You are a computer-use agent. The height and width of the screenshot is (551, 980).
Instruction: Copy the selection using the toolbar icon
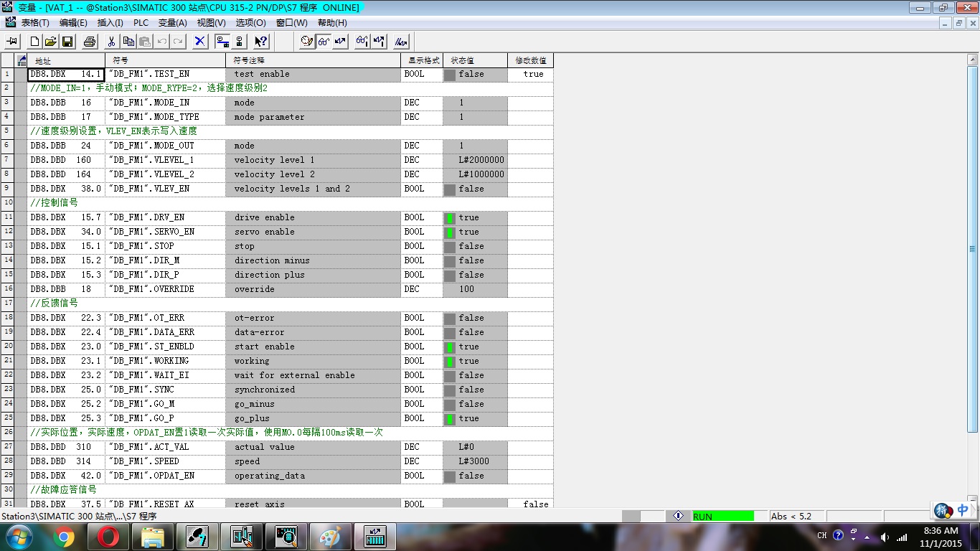(128, 42)
